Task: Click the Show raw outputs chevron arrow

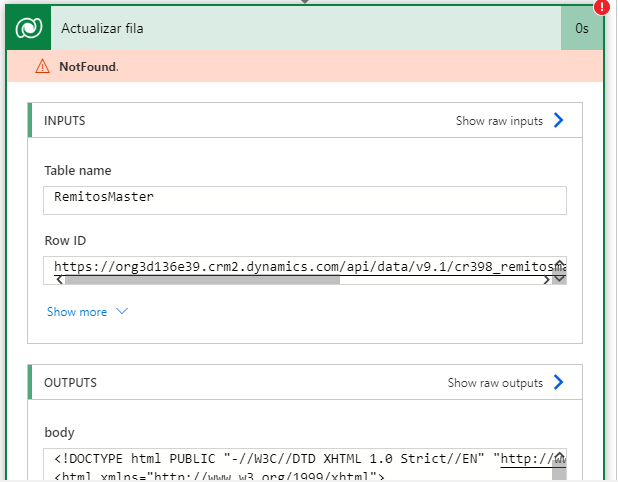Action: (558, 382)
